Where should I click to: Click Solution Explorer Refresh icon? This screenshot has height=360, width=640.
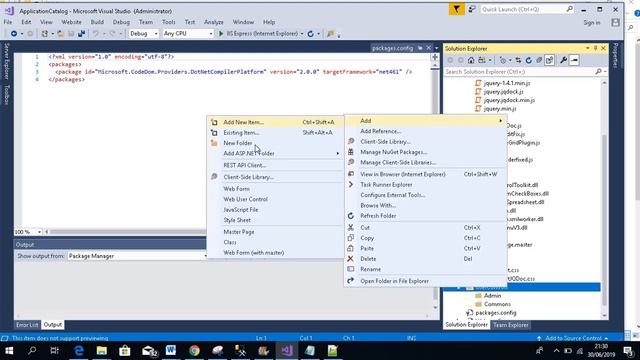pyautogui.click(x=529, y=60)
